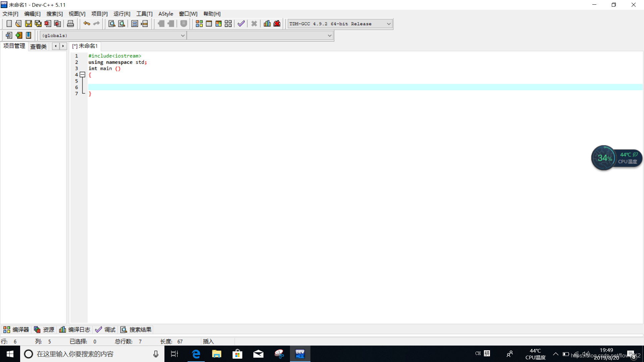This screenshot has width=644, height=362.
Task: Open the 工具[T] menu
Action: [144, 14]
